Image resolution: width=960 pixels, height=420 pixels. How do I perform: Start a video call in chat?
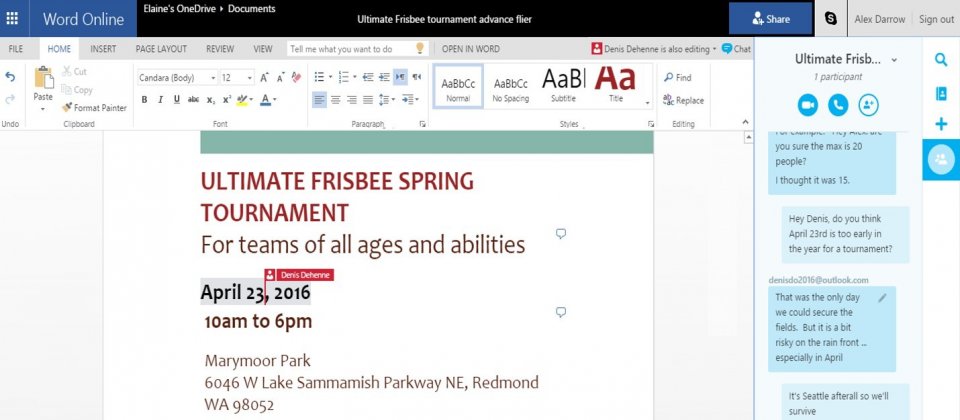tap(808, 105)
